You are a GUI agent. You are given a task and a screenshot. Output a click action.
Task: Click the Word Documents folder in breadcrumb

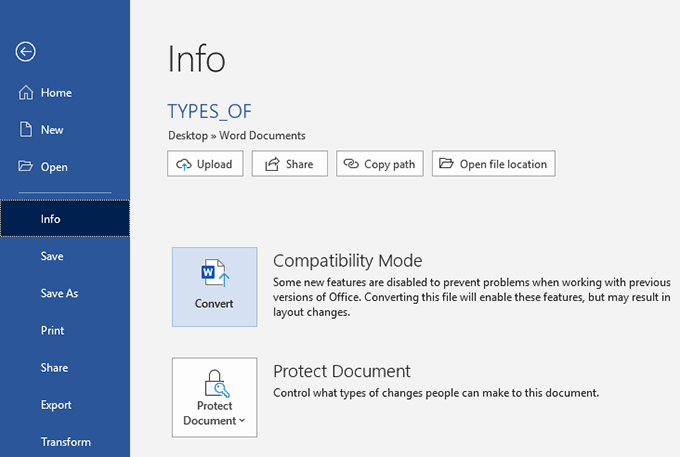(x=262, y=135)
